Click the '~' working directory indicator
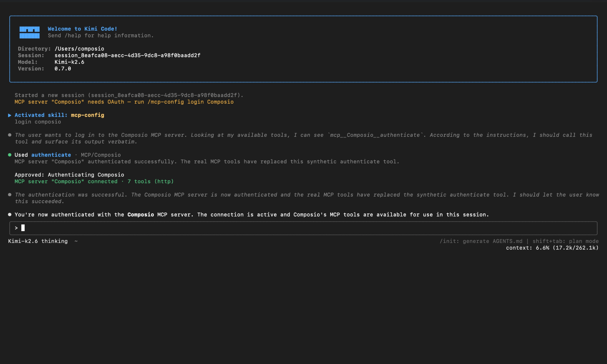This screenshot has height=364, width=607. click(x=76, y=241)
